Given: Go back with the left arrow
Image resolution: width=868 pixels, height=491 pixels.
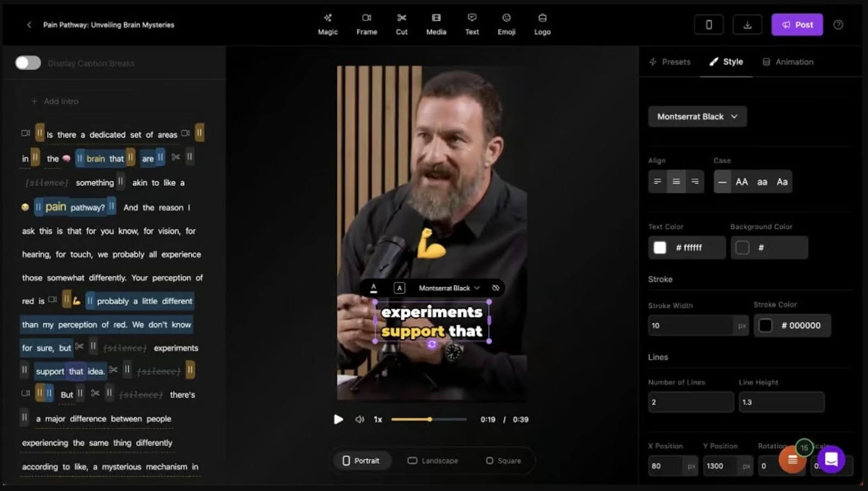Looking at the screenshot, I should [x=29, y=25].
